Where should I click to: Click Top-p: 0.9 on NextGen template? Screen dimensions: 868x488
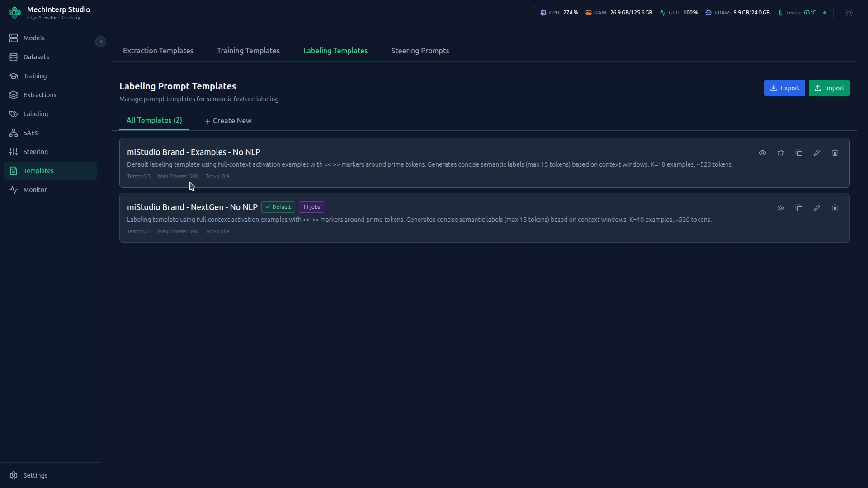pos(217,231)
